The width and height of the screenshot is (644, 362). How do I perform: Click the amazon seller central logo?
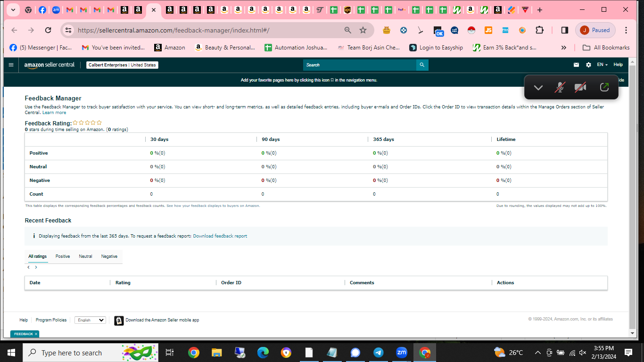(50, 65)
